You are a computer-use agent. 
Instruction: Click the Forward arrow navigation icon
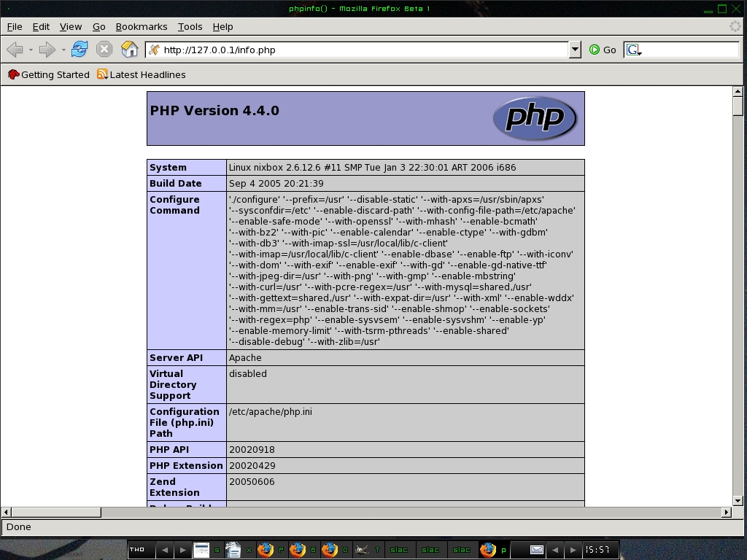coord(47,50)
